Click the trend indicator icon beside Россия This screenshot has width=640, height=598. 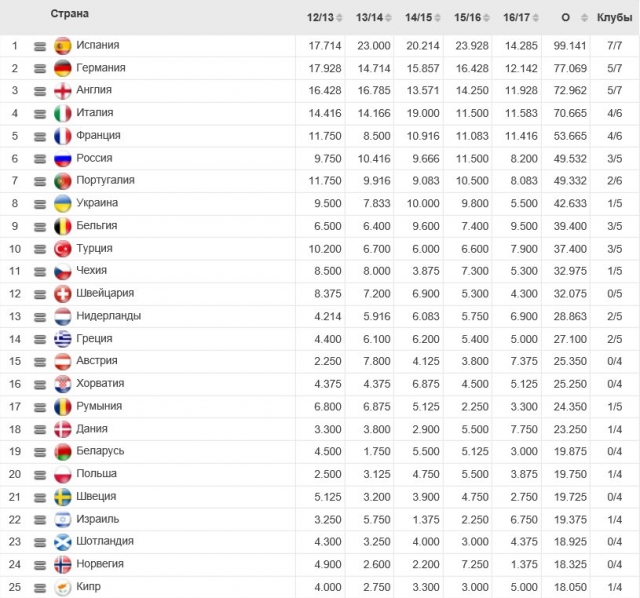[40, 158]
